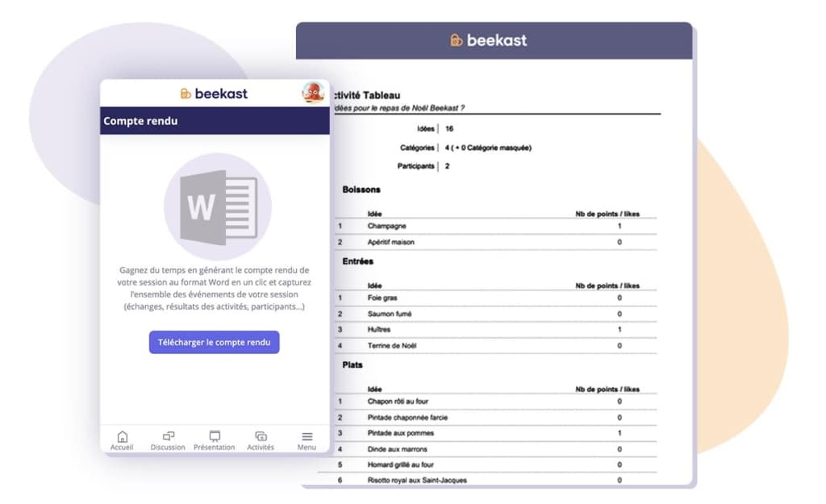Click the user avatar in the mobile header
The height and width of the screenshot is (504, 826).
point(313,93)
